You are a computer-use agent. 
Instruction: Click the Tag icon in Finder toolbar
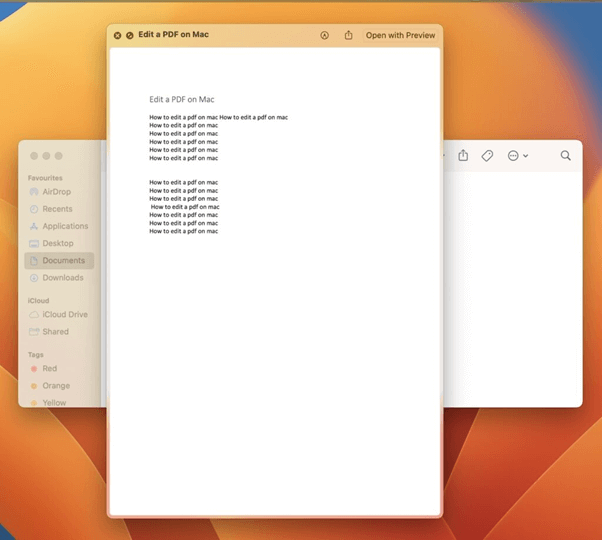pos(487,155)
